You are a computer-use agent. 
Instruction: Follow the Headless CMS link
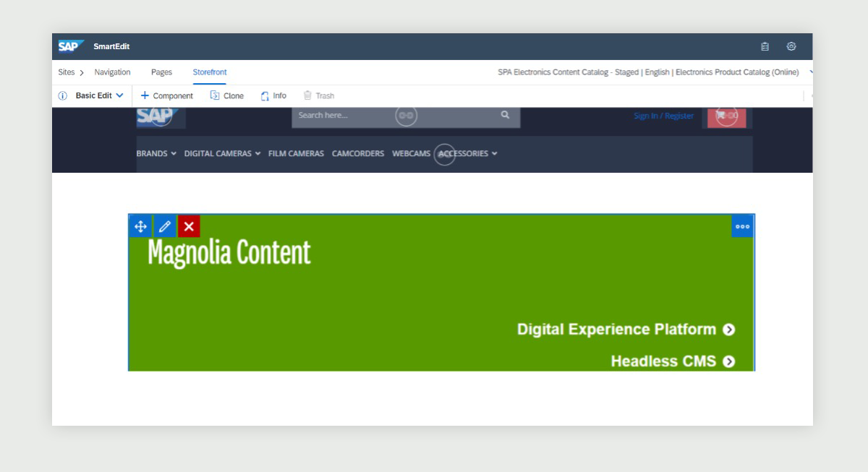point(673,361)
